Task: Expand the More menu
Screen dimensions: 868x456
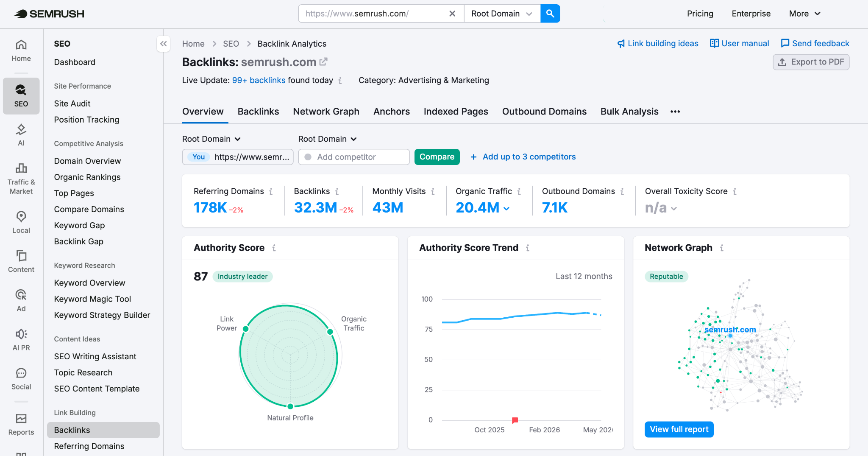Action: click(805, 14)
